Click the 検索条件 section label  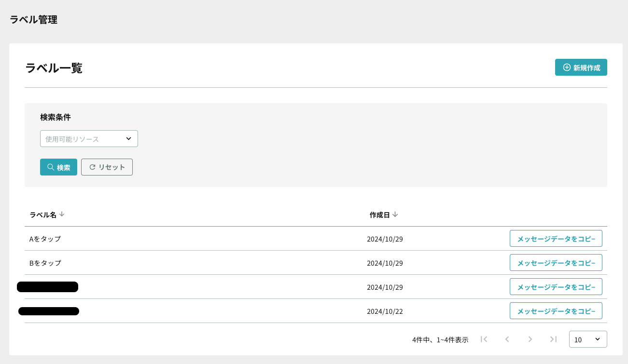click(56, 117)
